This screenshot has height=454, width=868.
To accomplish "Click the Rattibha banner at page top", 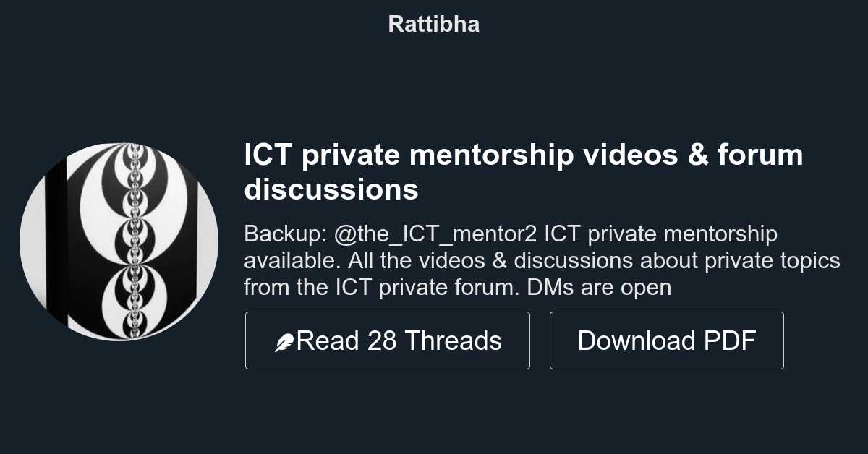I will pyautogui.click(x=433, y=24).
